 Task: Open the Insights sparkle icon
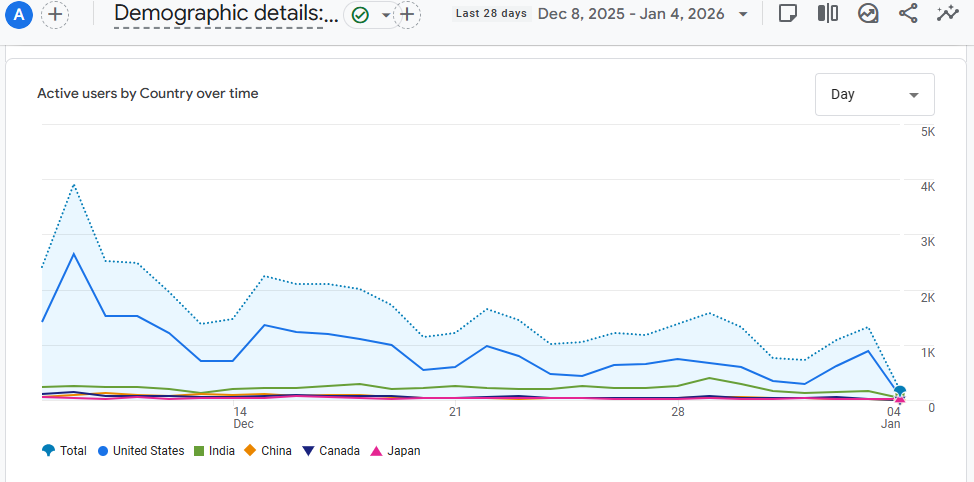coord(946,14)
